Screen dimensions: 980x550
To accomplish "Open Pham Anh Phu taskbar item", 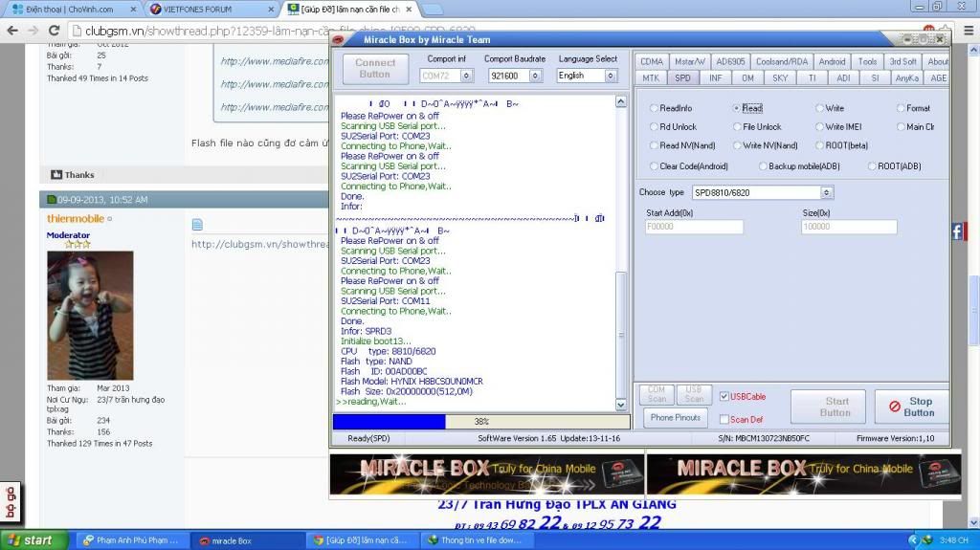I will tap(131, 540).
